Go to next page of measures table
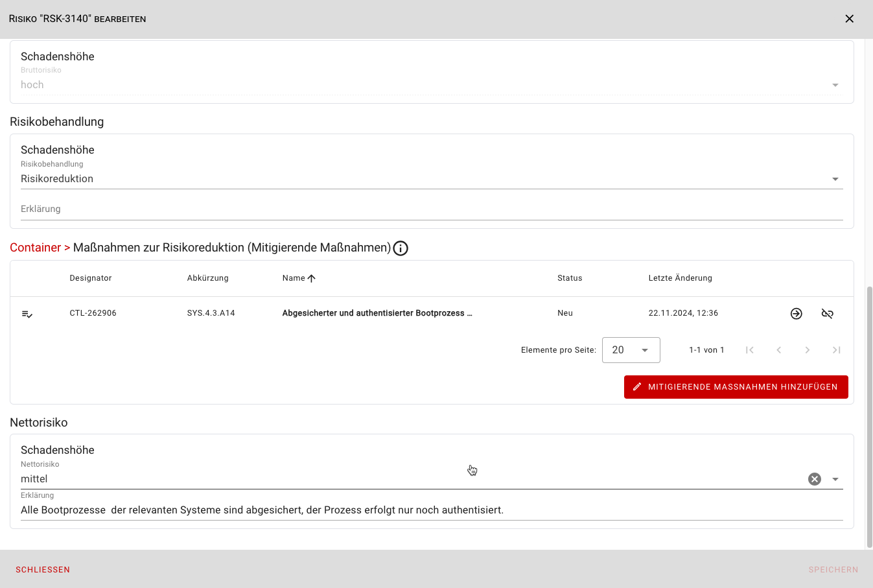Viewport: 873px width, 588px height. pyautogui.click(x=808, y=350)
